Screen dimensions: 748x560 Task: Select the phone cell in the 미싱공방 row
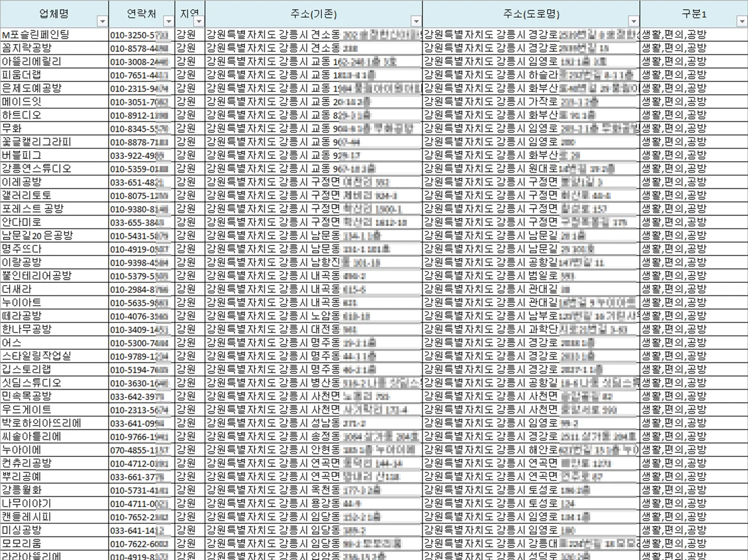[x=142, y=530]
